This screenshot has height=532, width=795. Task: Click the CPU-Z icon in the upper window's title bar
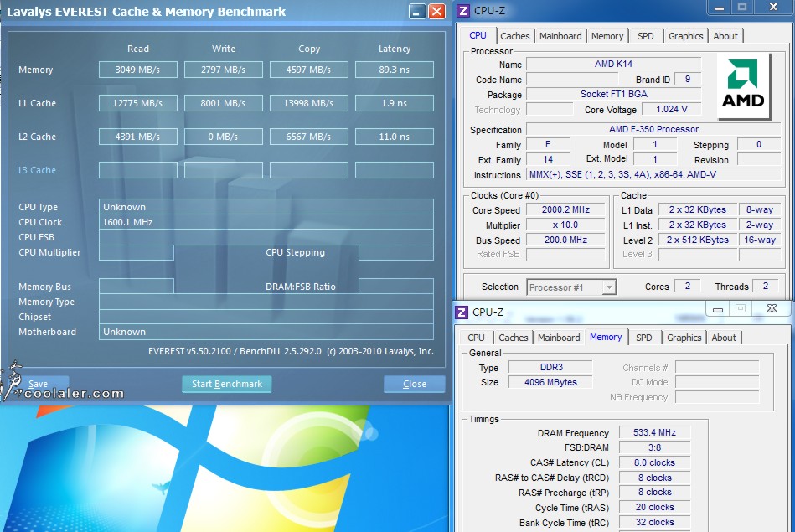pos(463,10)
